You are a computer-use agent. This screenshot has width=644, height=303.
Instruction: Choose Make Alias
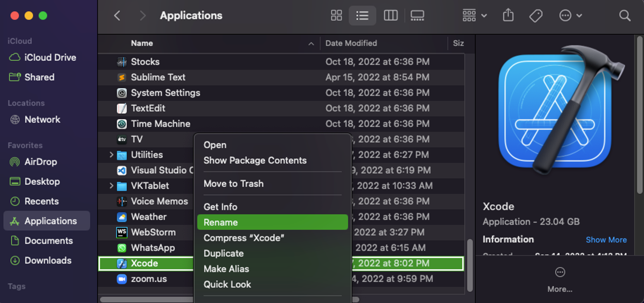273,269
